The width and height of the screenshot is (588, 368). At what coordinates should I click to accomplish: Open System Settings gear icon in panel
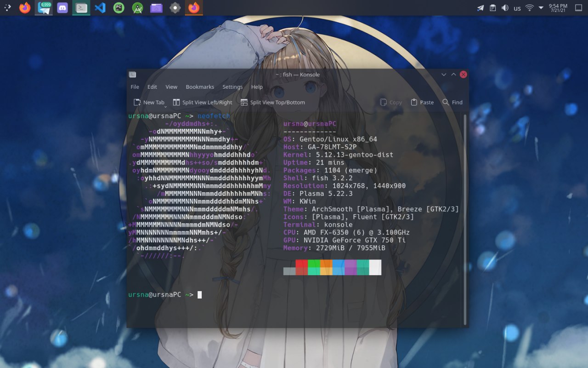pyautogui.click(x=175, y=8)
